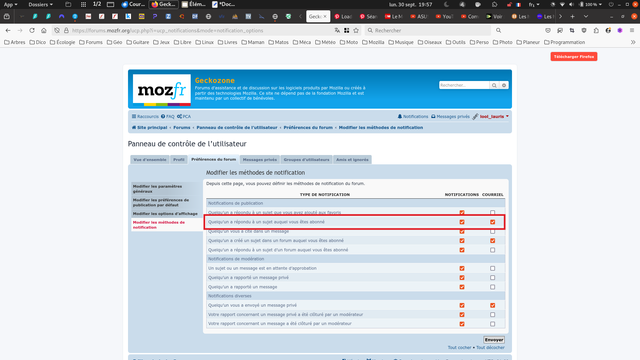Bookmark this page with the star icon
This screenshot has height=360, width=640.
(x=356, y=31)
